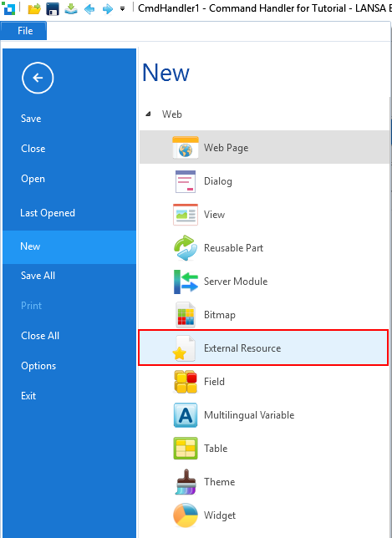Screen dimensions: 392x538
Task: Choose the Server Module icon
Action: 186,282
